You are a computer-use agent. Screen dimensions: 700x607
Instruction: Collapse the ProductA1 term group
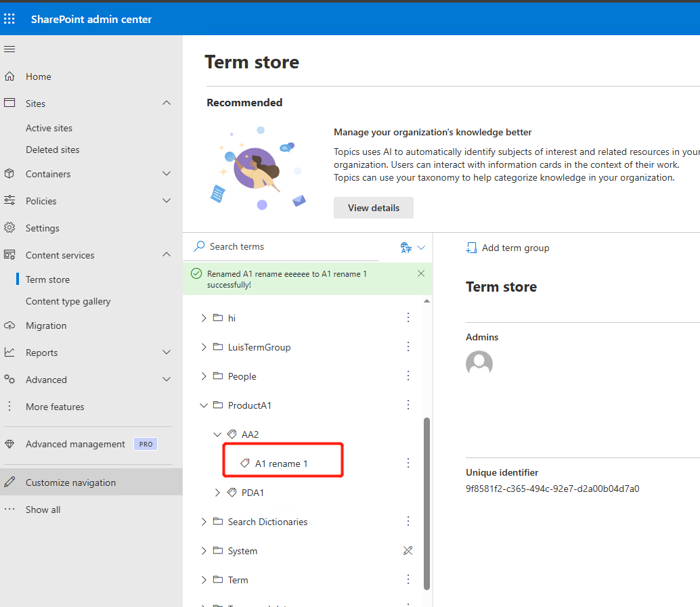(204, 405)
